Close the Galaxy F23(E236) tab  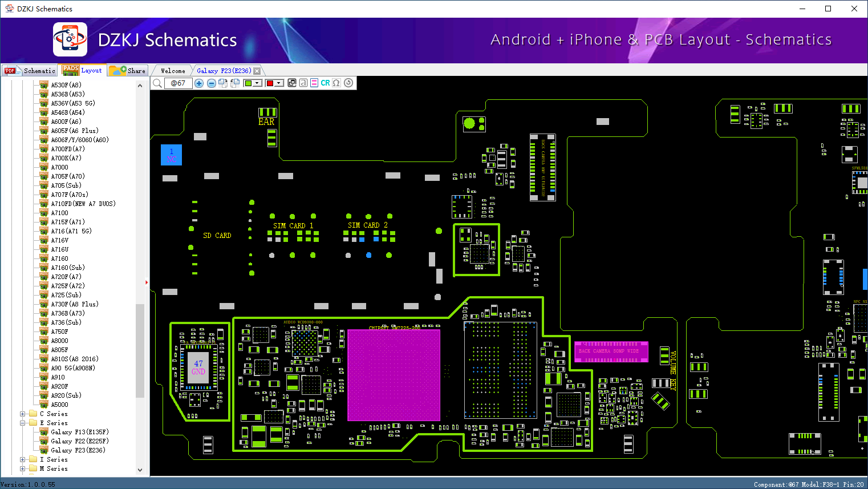pyautogui.click(x=257, y=71)
